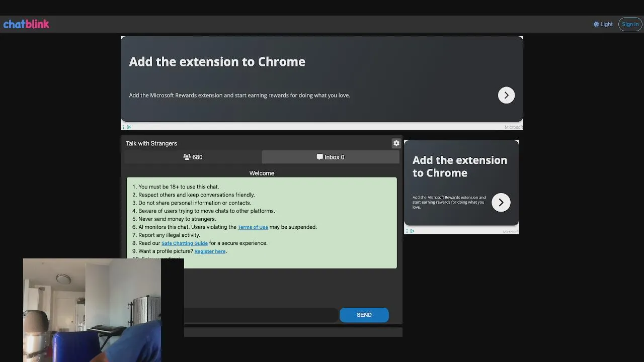644x362 pixels.
Task: Click the 'Talk with Strangers' heading
Action: pyautogui.click(x=151, y=143)
